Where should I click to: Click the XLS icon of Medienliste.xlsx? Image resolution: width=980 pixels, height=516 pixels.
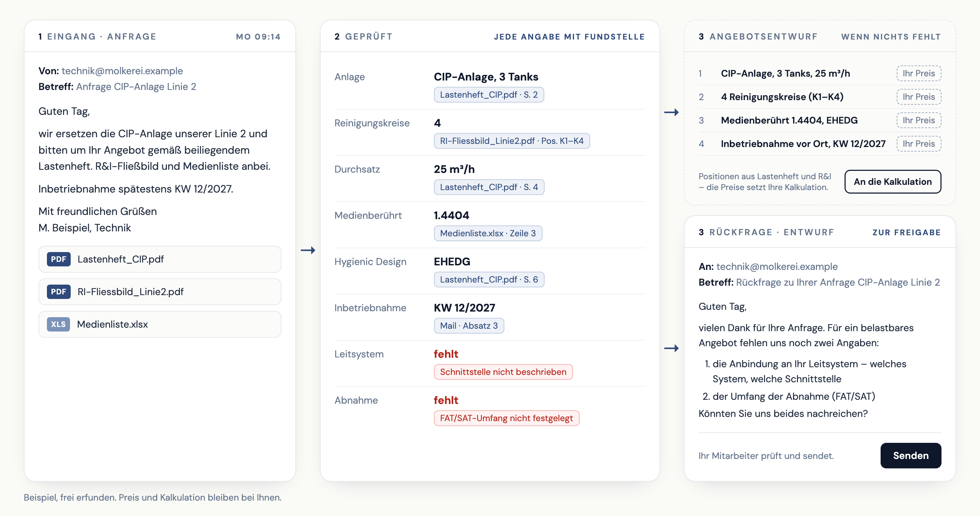58,324
